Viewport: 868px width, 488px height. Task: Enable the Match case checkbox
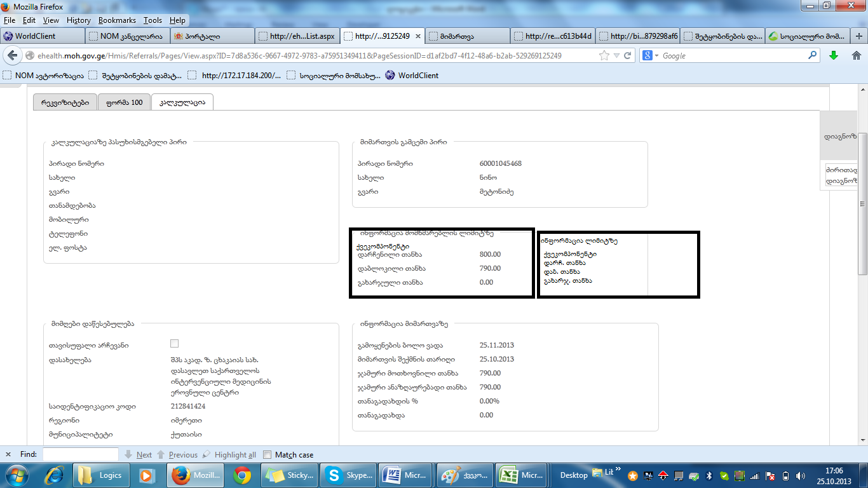tap(268, 455)
